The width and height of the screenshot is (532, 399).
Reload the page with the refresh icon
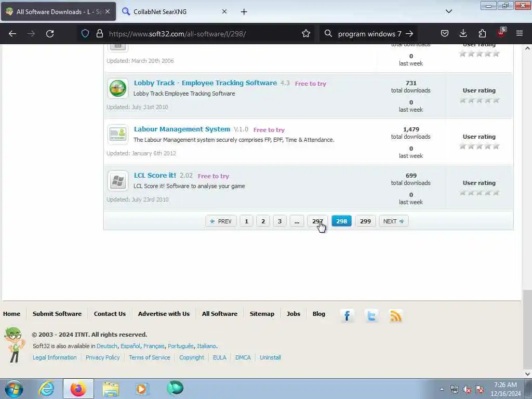point(50,34)
